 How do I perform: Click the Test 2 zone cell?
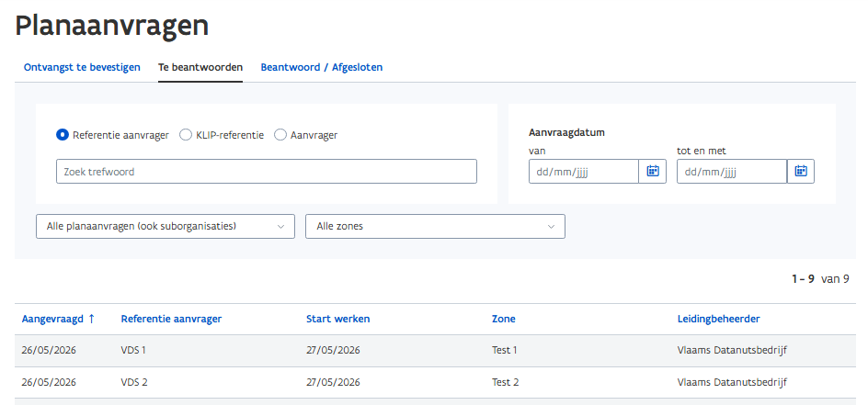pyautogui.click(x=506, y=382)
